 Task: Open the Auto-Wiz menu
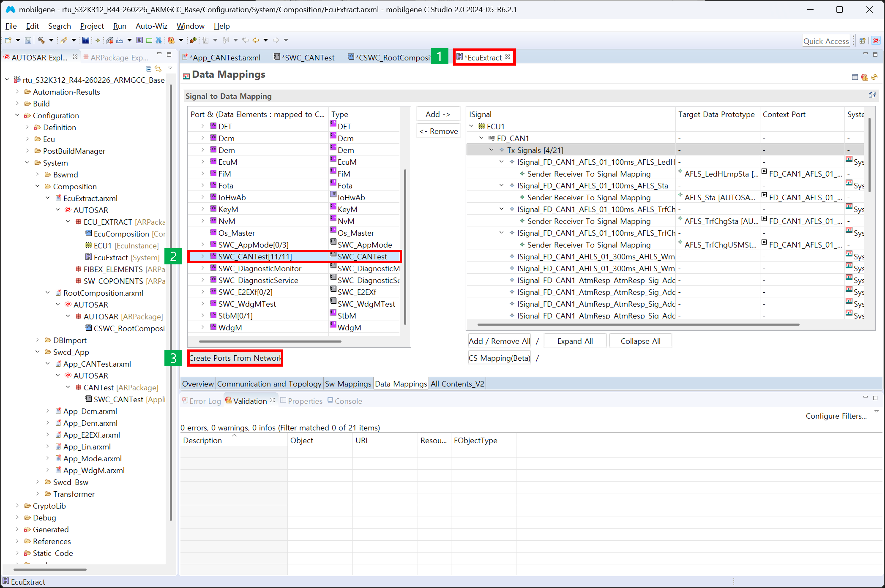click(x=151, y=26)
